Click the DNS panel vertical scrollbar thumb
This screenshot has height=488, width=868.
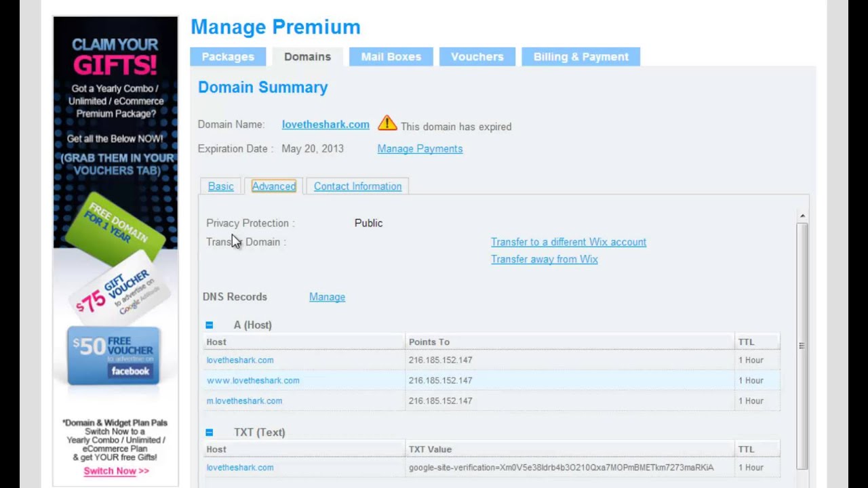coord(802,346)
